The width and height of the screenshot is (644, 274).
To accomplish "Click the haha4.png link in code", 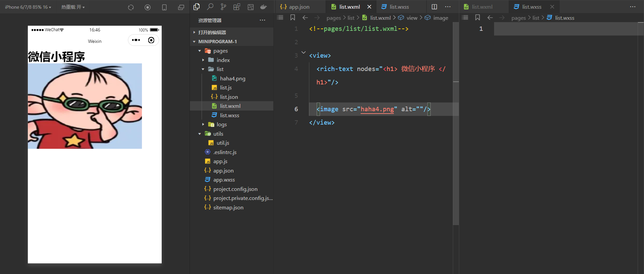I will click(x=377, y=109).
